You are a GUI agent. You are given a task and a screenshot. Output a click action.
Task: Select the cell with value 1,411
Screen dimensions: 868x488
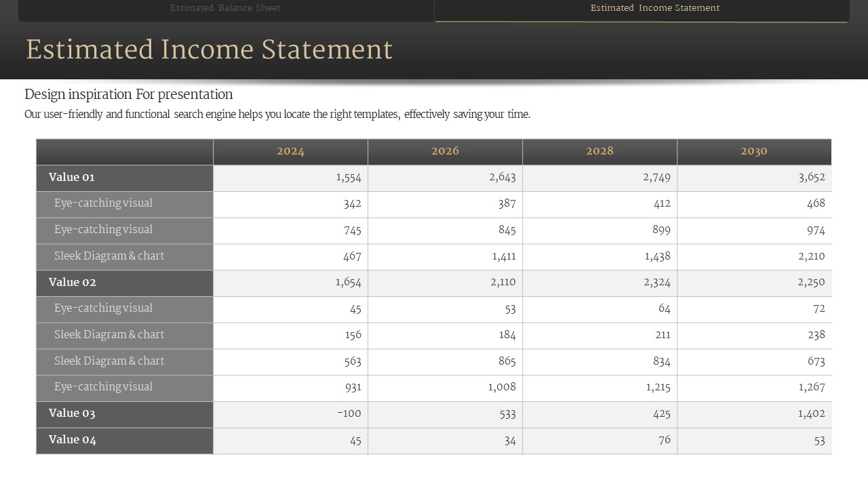[x=502, y=256]
